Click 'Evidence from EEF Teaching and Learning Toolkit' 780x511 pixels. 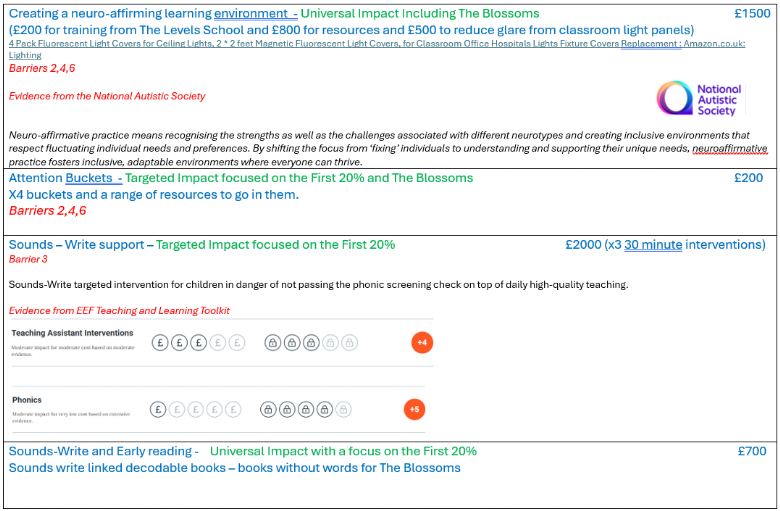tap(119, 311)
